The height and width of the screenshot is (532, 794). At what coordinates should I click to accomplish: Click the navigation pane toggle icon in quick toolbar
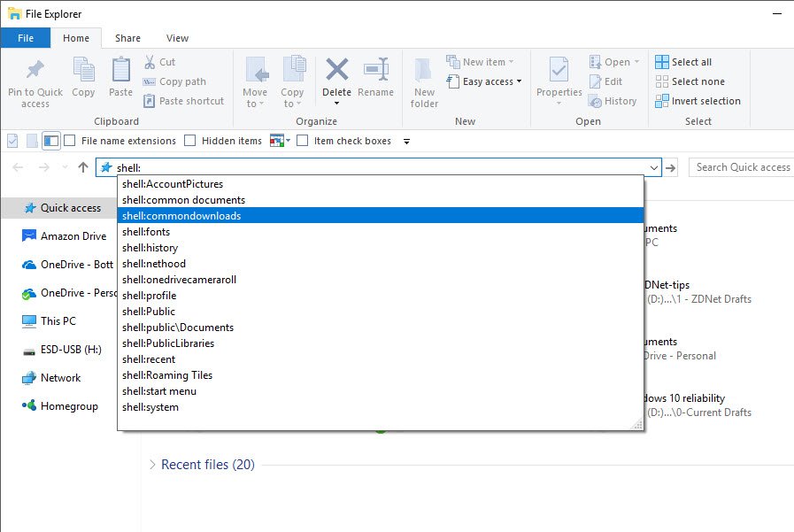coord(51,141)
